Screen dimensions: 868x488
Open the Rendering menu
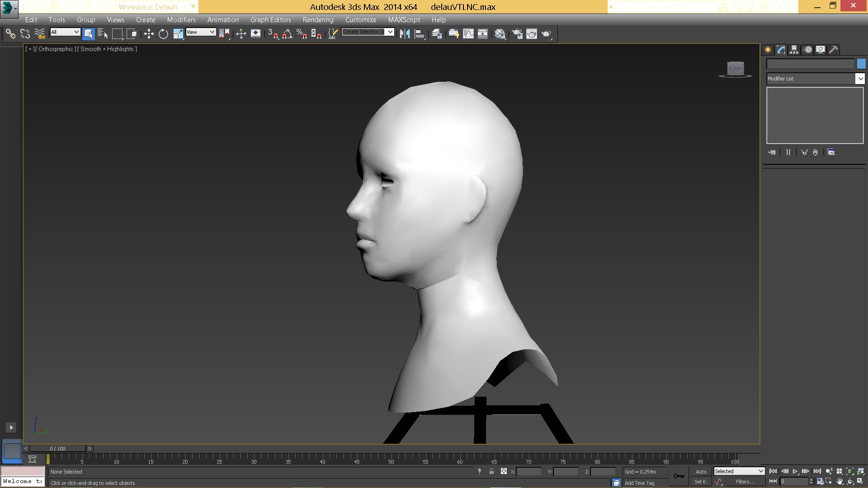(x=318, y=20)
